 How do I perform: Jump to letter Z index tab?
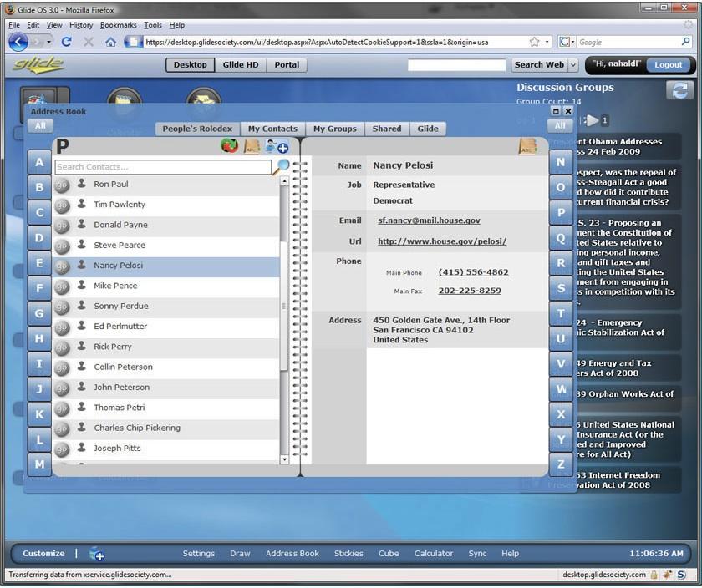coord(561,464)
